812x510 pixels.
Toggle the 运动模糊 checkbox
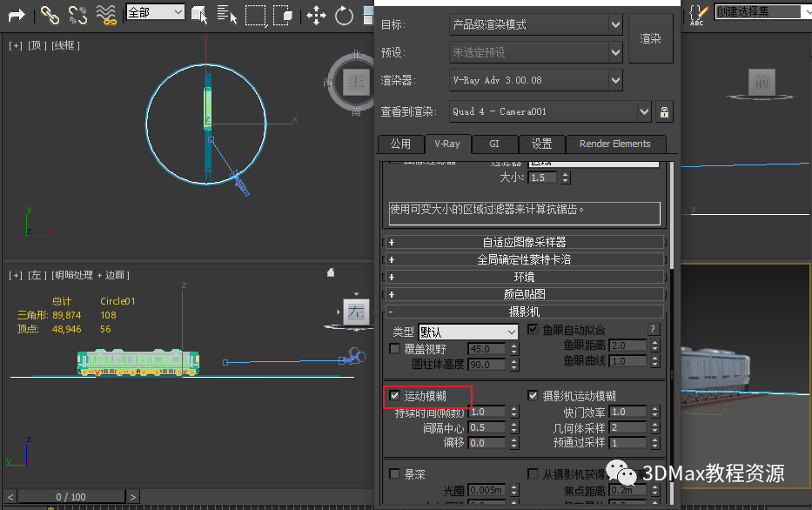[394, 396]
